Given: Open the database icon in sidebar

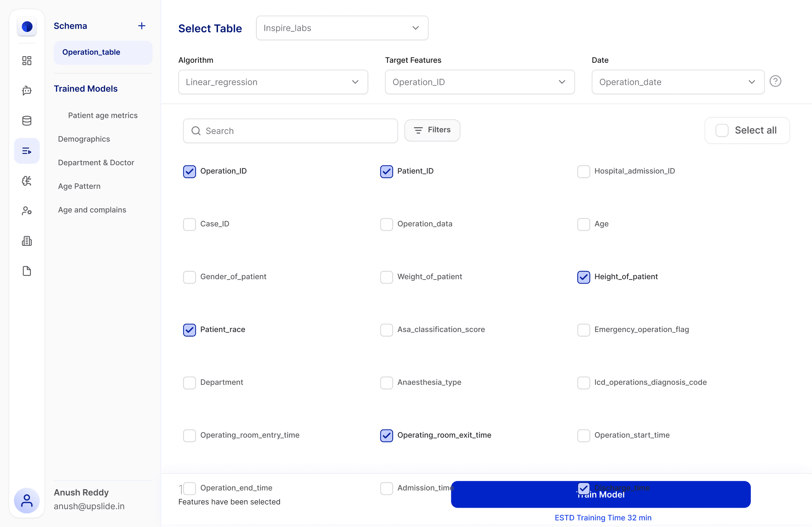Looking at the screenshot, I should pyautogui.click(x=27, y=121).
